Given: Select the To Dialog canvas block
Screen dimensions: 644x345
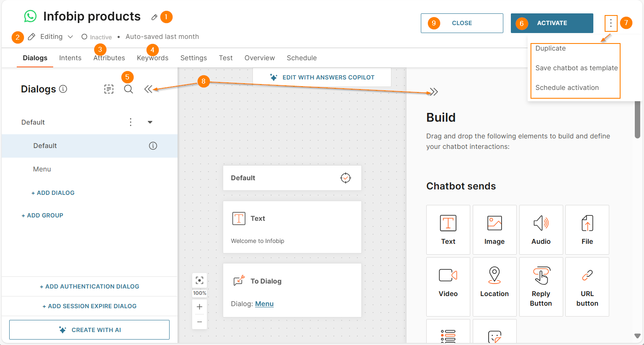Looking at the screenshot, I should [292, 290].
